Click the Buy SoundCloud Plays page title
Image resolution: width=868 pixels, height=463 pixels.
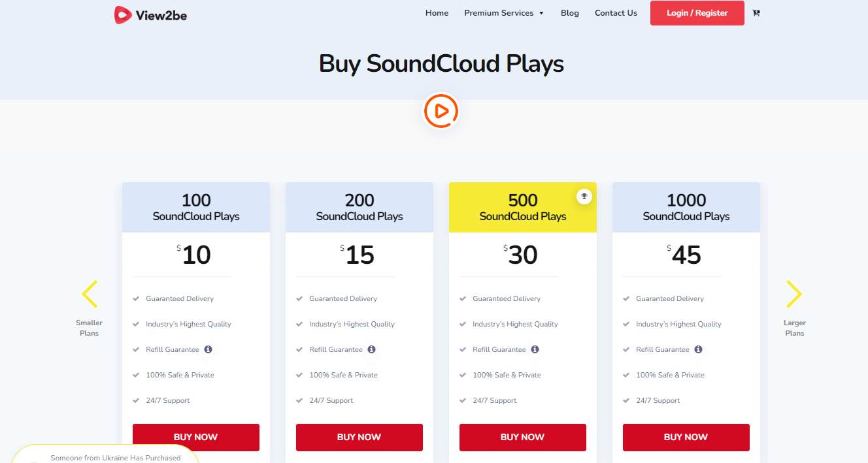click(x=441, y=64)
